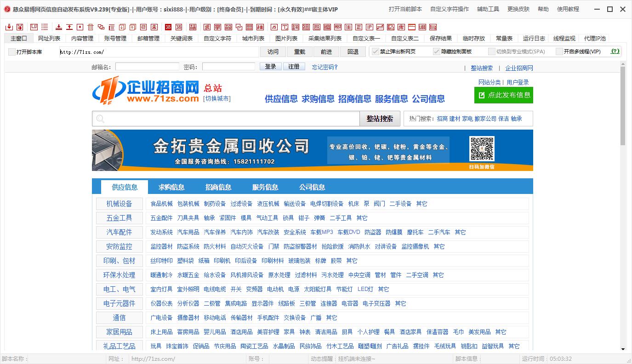
Task: Click the 邮箱名 input field
Action: point(147,67)
